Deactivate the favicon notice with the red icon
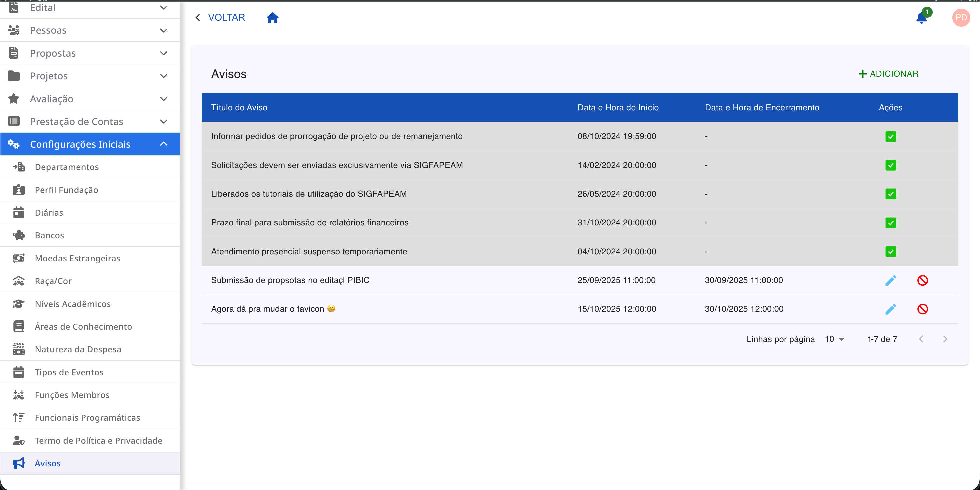The width and height of the screenshot is (980, 490). [x=922, y=309]
